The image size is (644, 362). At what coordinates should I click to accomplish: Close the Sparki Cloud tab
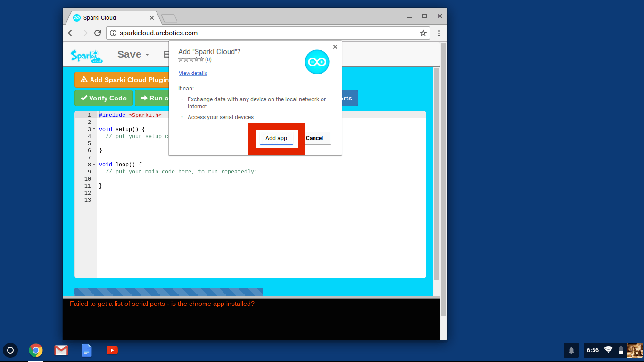tap(152, 18)
